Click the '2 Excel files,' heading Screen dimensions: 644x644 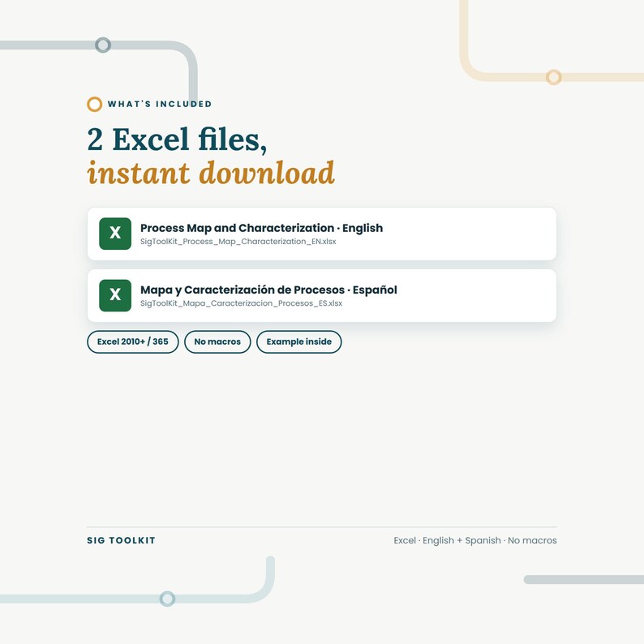[177, 140]
